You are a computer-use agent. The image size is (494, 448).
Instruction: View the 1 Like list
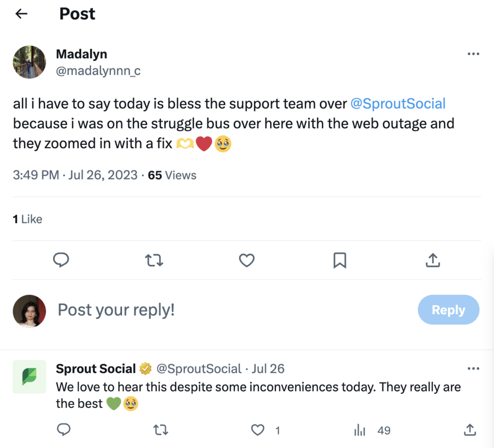pyautogui.click(x=27, y=219)
